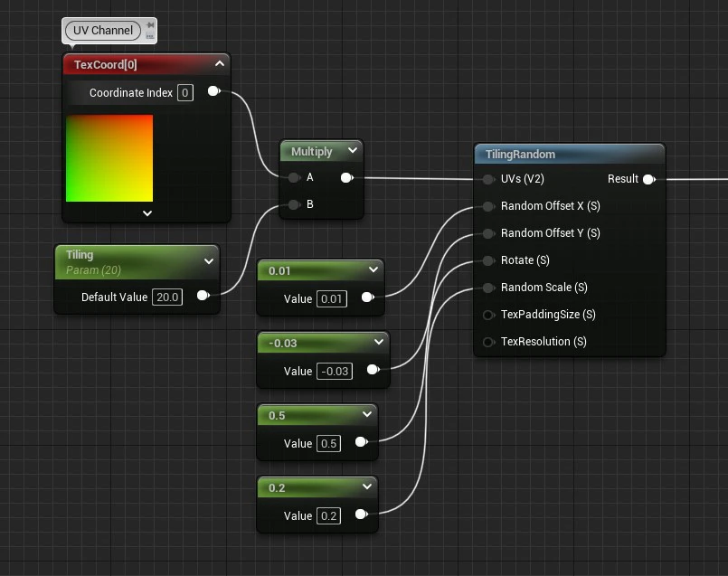Expand the Multiply node chevron

point(353,150)
